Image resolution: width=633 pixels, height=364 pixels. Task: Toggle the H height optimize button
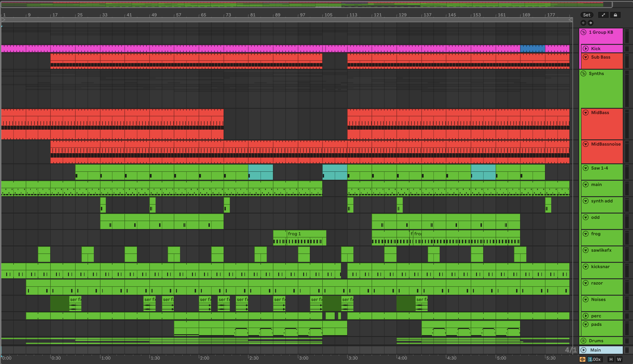(611, 359)
